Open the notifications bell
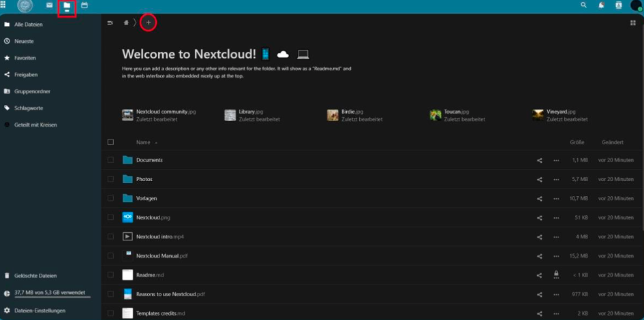 601,5
